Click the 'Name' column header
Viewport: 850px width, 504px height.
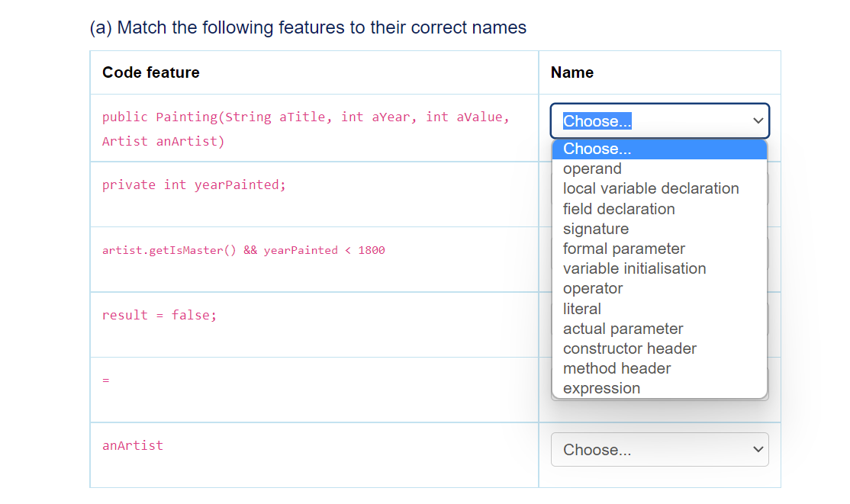click(x=571, y=72)
